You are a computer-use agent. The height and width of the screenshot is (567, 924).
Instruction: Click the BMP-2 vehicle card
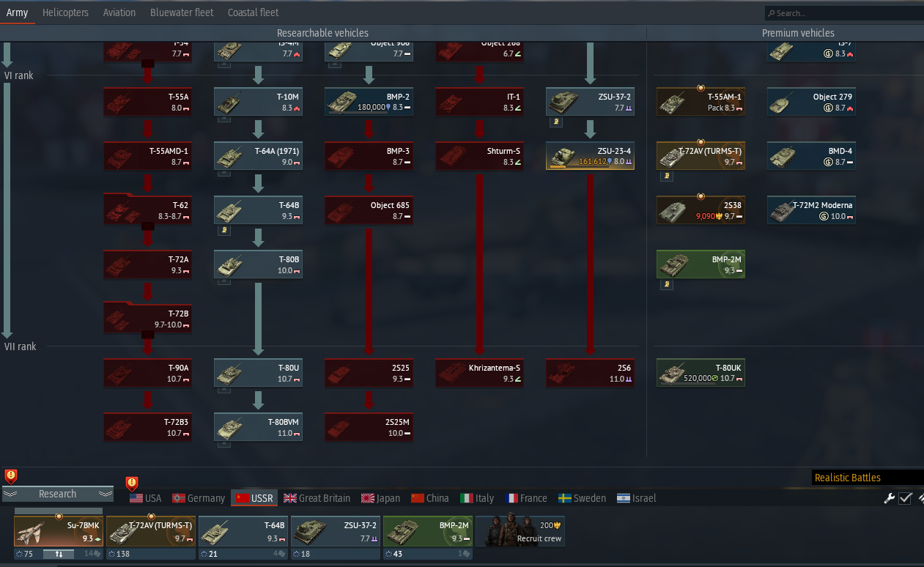pyautogui.click(x=369, y=102)
